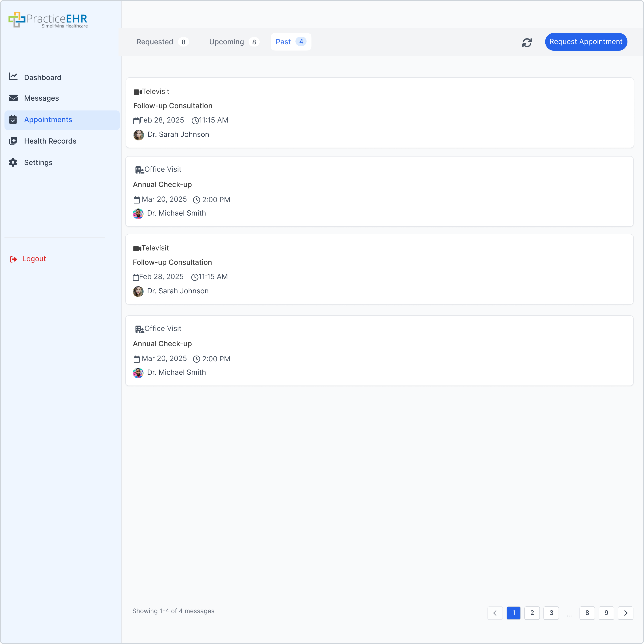Switch to the Requested tab
The width and height of the screenshot is (644, 644).
(x=162, y=42)
